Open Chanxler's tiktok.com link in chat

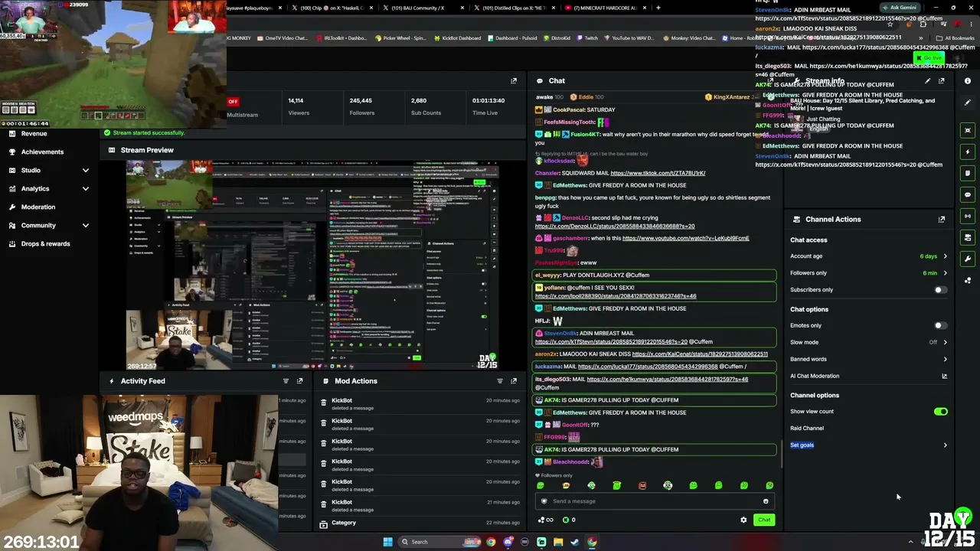pyautogui.click(x=658, y=173)
